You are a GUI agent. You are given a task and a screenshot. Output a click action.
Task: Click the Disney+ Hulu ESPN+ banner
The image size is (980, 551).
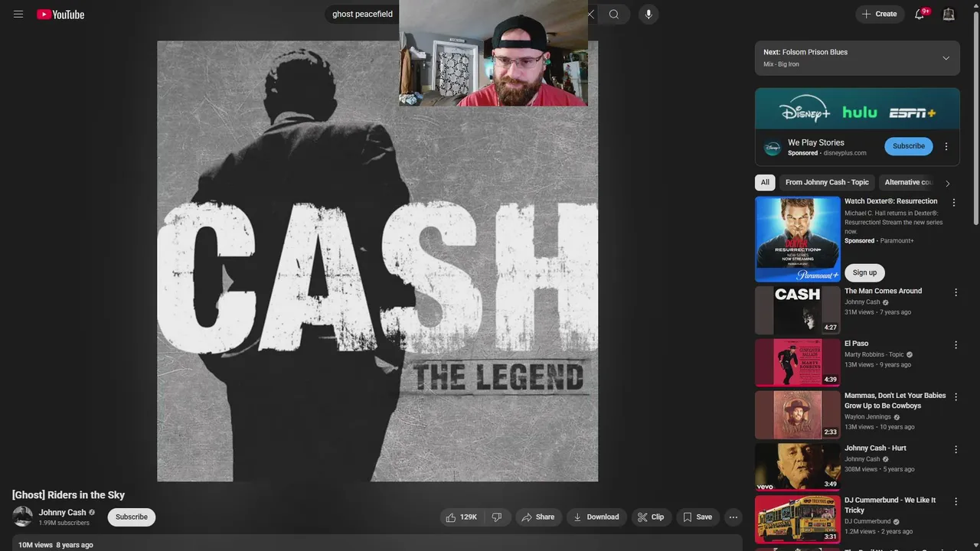[857, 109]
